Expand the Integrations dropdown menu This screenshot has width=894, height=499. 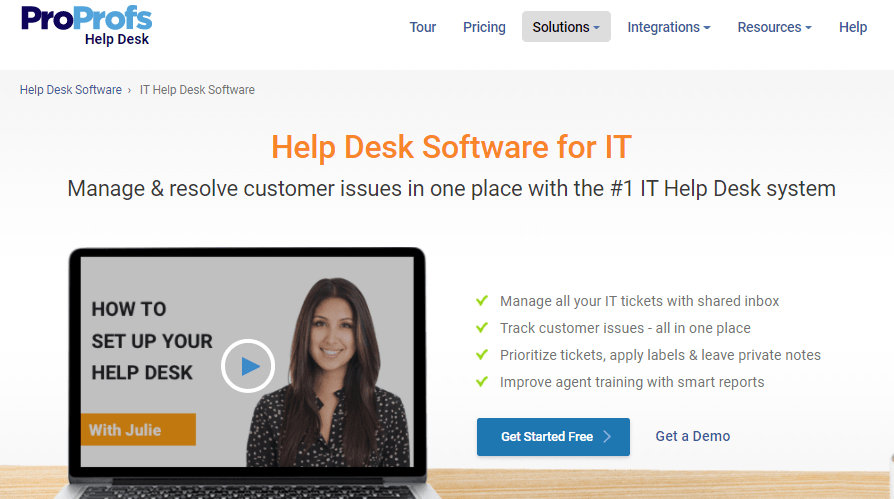coord(669,27)
